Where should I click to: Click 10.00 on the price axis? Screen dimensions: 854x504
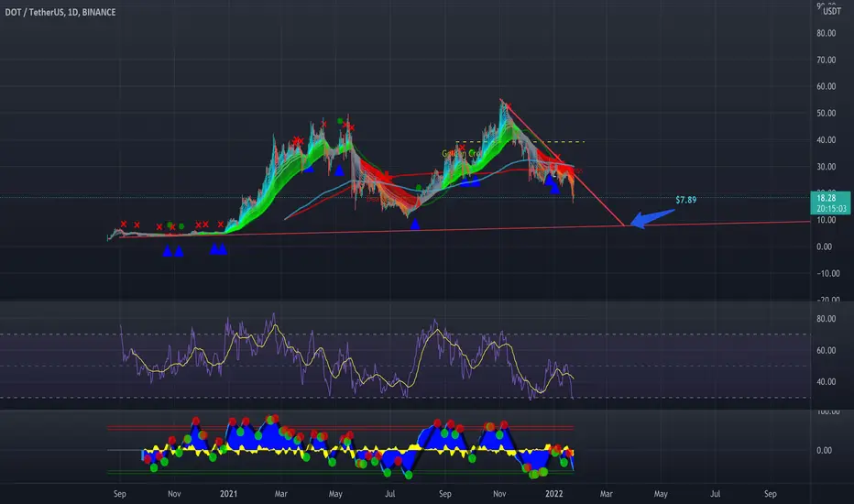[x=827, y=220]
